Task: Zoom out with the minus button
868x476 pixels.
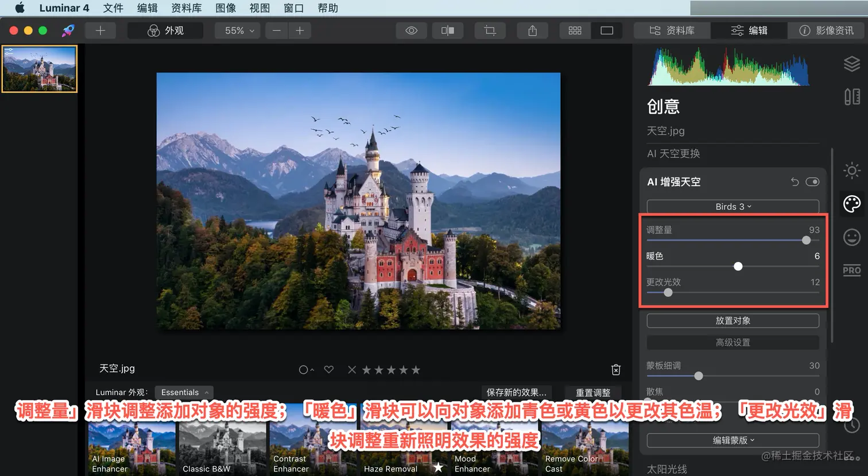Action: pyautogui.click(x=277, y=30)
